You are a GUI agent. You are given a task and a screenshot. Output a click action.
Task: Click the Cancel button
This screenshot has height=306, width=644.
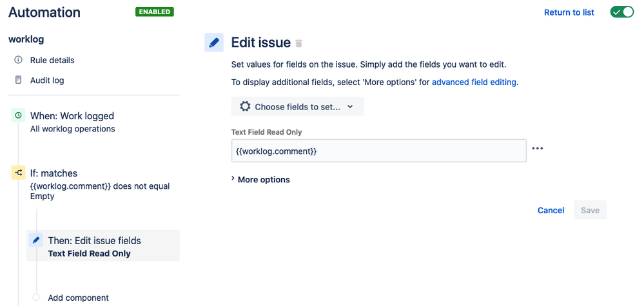[x=551, y=211]
